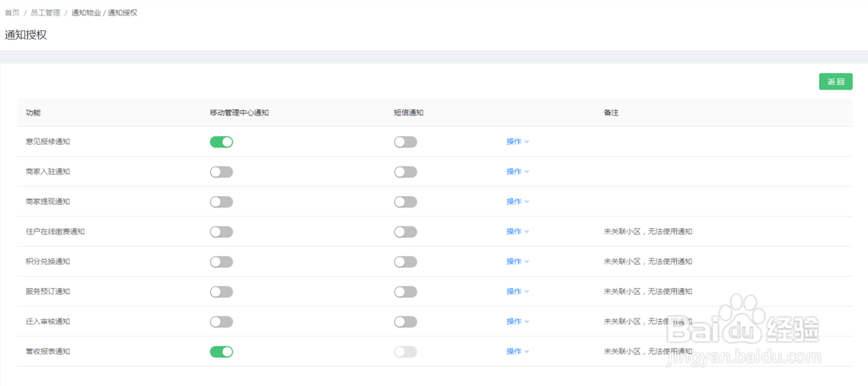Disable mobile notification for 意见报修通知
This screenshot has height=386, width=868.
(x=221, y=142)
